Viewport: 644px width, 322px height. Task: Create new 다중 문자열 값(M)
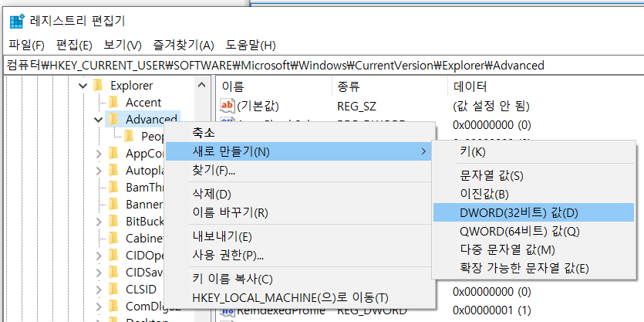534,250
